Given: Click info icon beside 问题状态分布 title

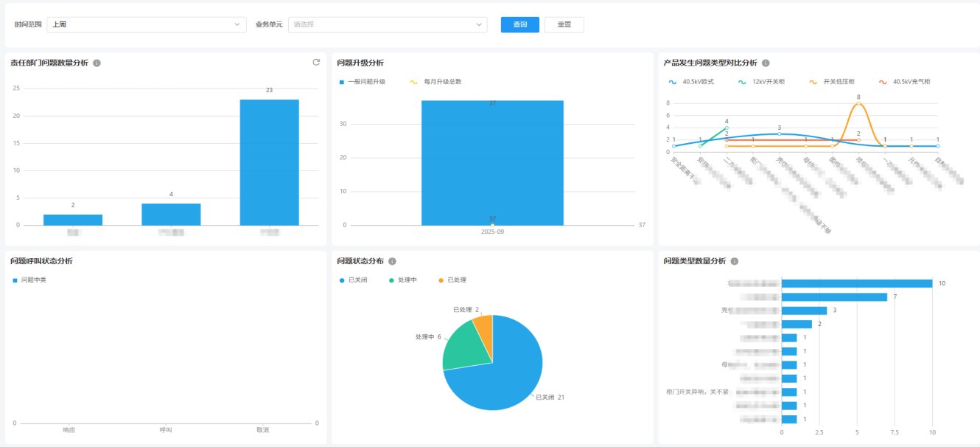Looking at the screenshot, I should [x=392, y=261].
